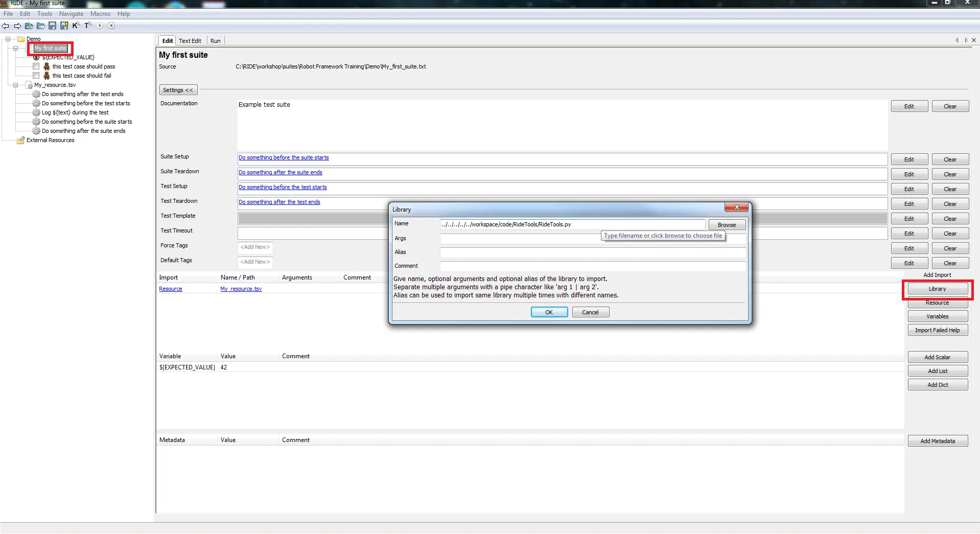This screenshot has width=980, height=534.
Task: Click gear icon for 'Log ${text} during the test'
Action: [36, 112]
